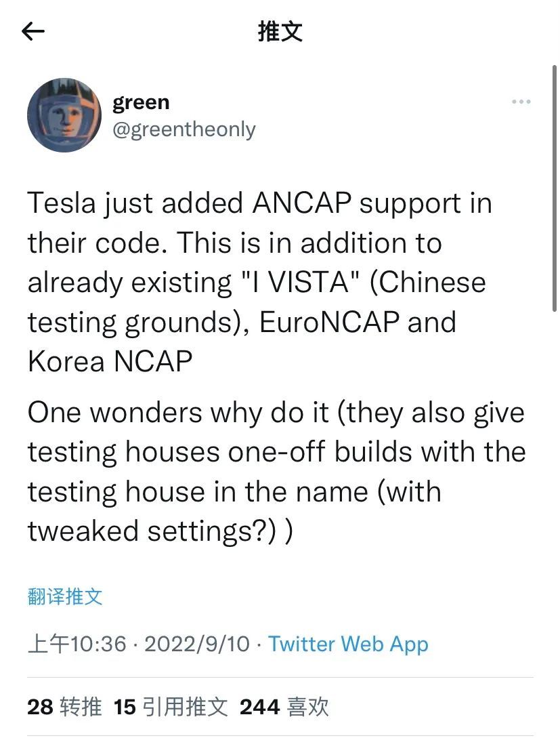Screen dimensions: 560x738
Task: Click the phrase "tweaked settings?)"
Action: (x=152, y=532)
